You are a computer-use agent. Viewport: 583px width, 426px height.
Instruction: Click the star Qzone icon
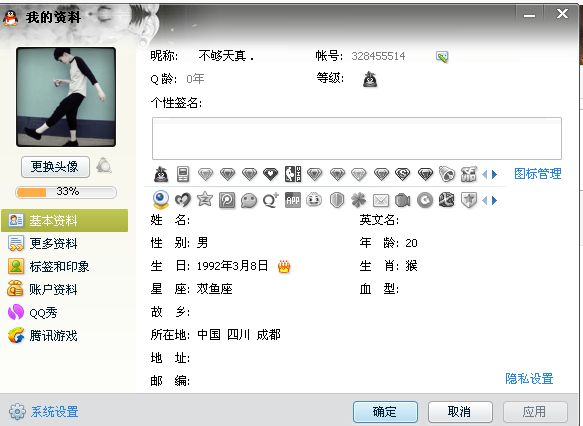coord(205,200)
